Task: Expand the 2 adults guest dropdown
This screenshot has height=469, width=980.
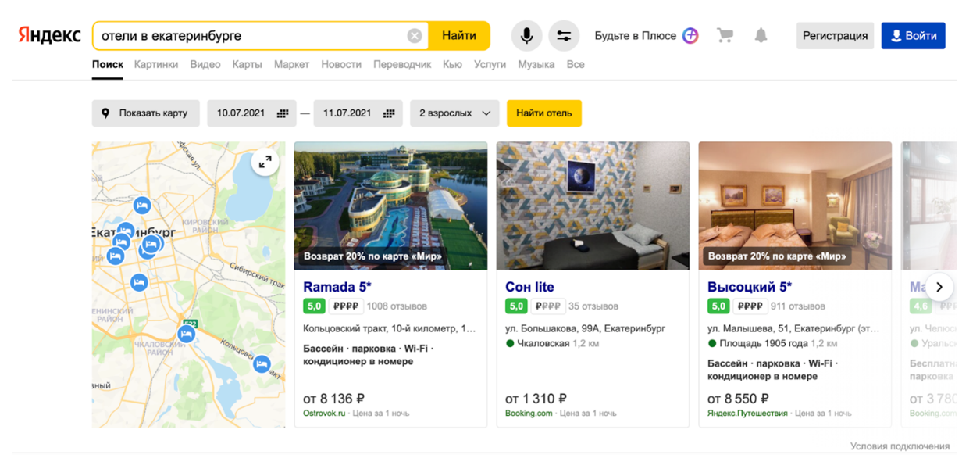Action: point(454,113)
